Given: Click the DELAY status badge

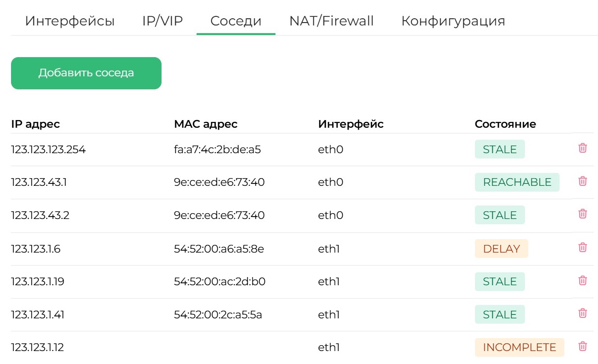Looking at the screenshot, I should (501, 249).
